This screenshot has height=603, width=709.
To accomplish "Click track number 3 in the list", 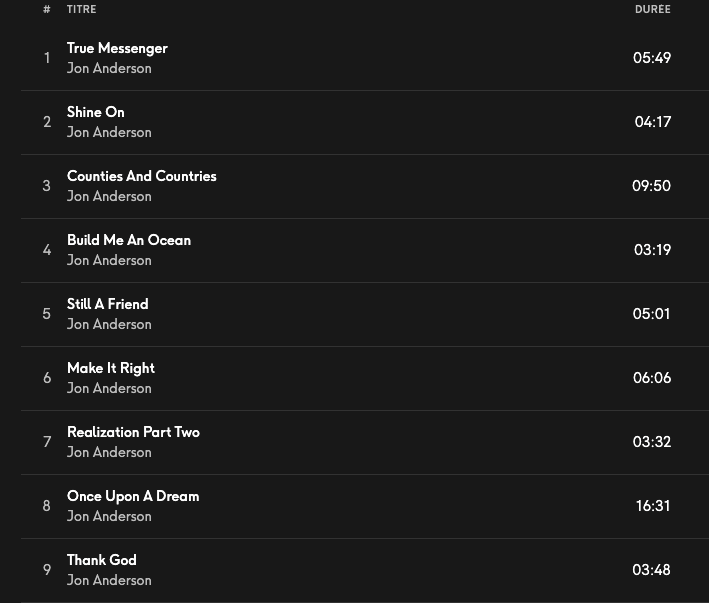I will 46,186.
